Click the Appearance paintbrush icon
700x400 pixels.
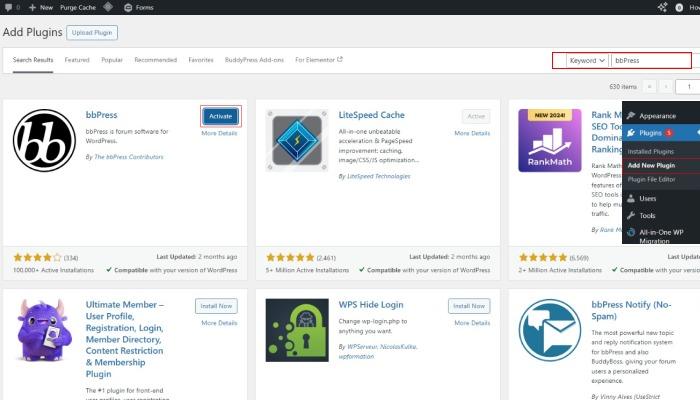(631, 116)
